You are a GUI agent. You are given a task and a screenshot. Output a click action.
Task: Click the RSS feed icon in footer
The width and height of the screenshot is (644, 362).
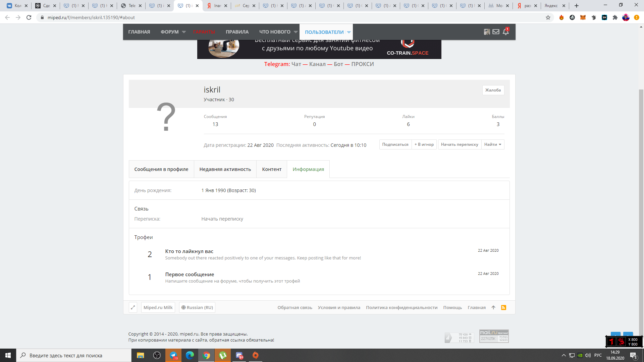point(503,307)
